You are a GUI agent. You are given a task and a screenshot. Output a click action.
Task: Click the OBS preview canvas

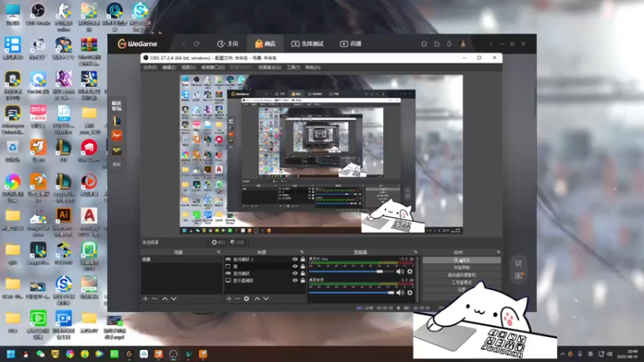(321, 154)
